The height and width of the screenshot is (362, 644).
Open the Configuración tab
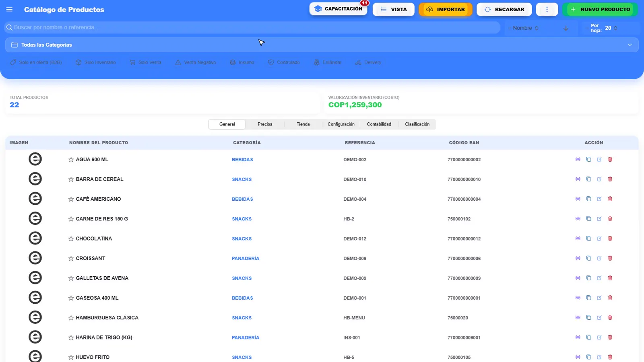341,124
